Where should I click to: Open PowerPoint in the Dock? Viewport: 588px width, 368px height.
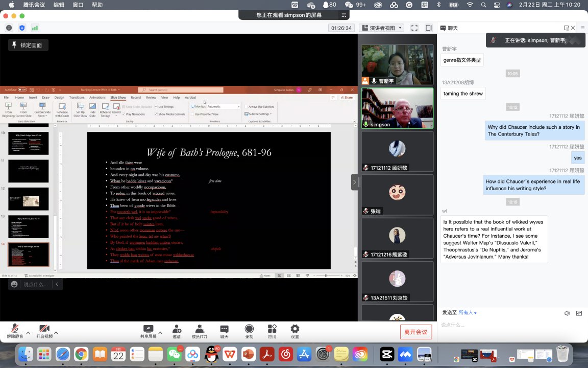(x=249, y=354)
